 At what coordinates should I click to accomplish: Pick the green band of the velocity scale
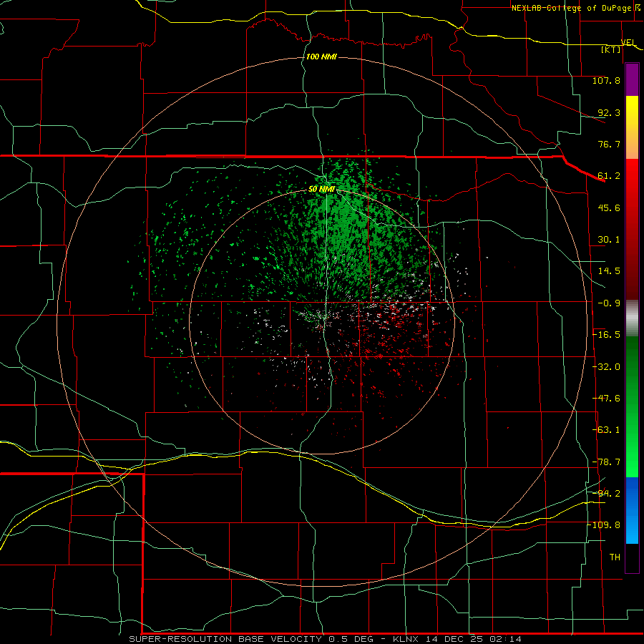click(x=632, y=406)
